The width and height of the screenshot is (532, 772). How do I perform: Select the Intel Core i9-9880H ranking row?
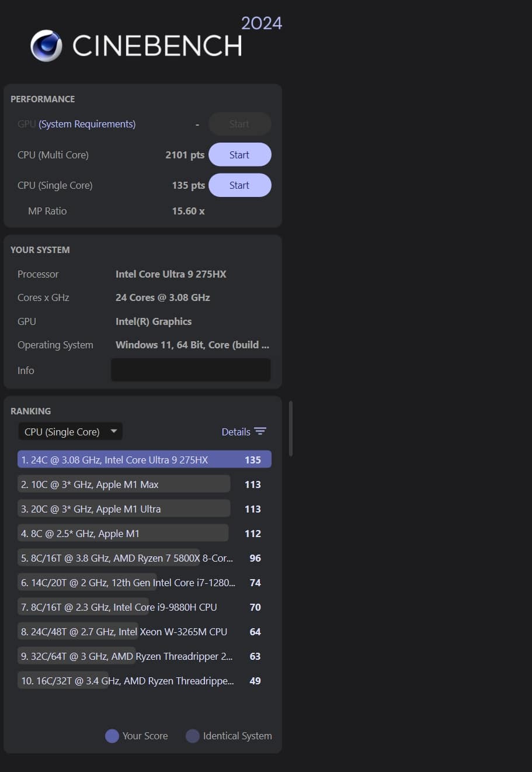[119, 607]
